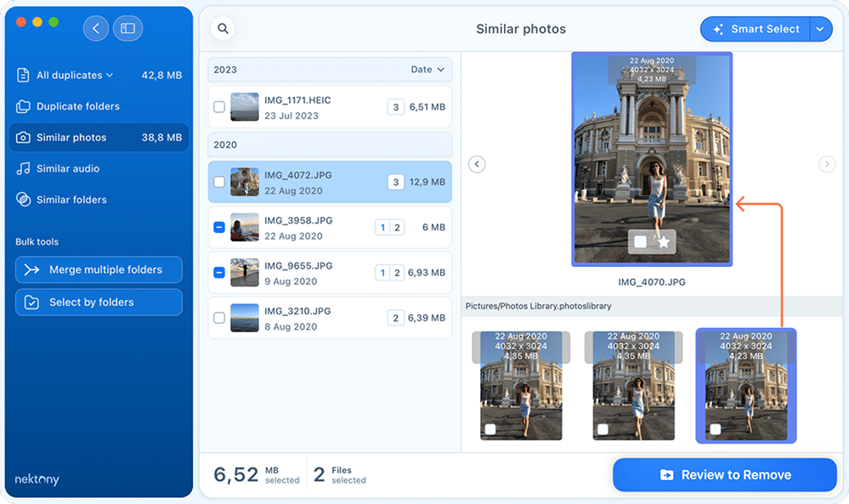849x504 pixels.
Task: Click the IMG_4070.JPG file name label
Action: (652, 282)
